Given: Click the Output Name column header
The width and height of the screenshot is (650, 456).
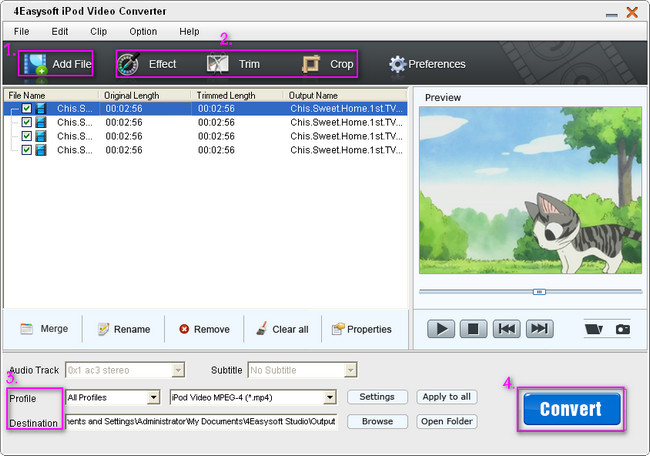Looking at the screenshot, I should click(345, 95).
